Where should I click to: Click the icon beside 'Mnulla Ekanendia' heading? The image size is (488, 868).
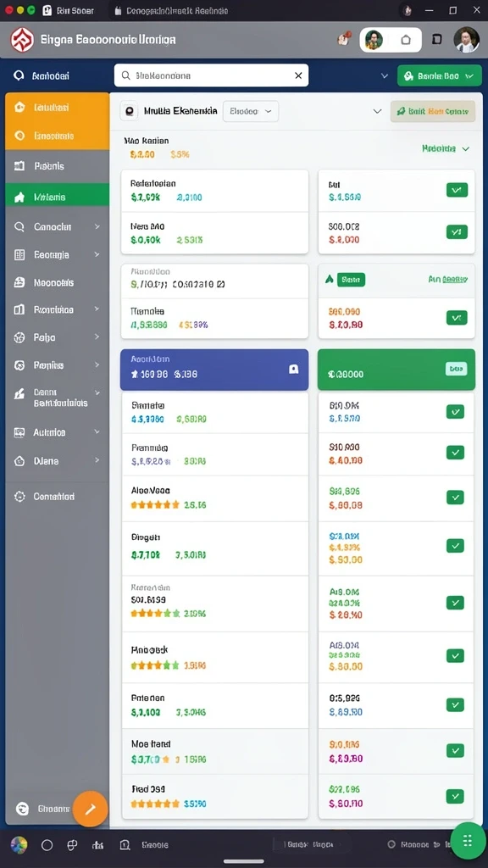pos(129,111)
